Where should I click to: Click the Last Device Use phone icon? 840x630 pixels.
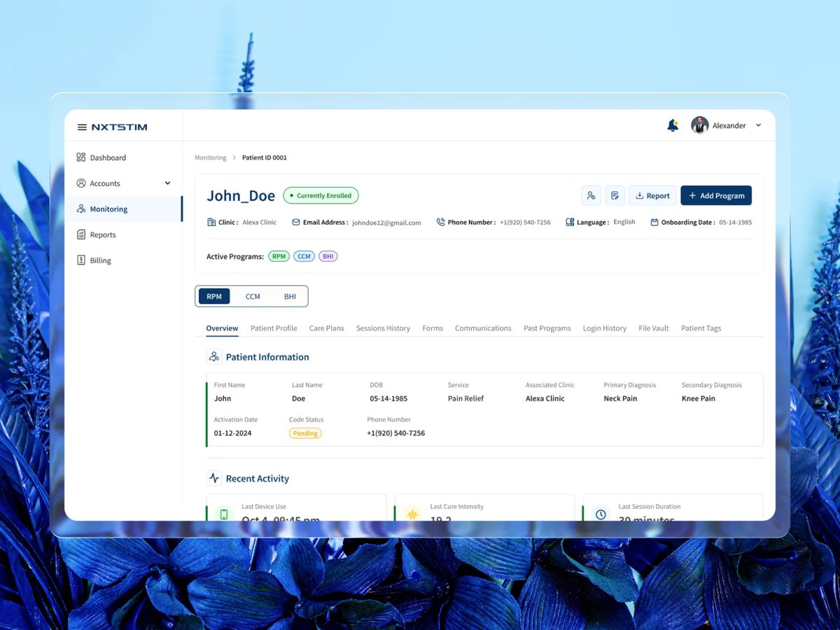224,514
